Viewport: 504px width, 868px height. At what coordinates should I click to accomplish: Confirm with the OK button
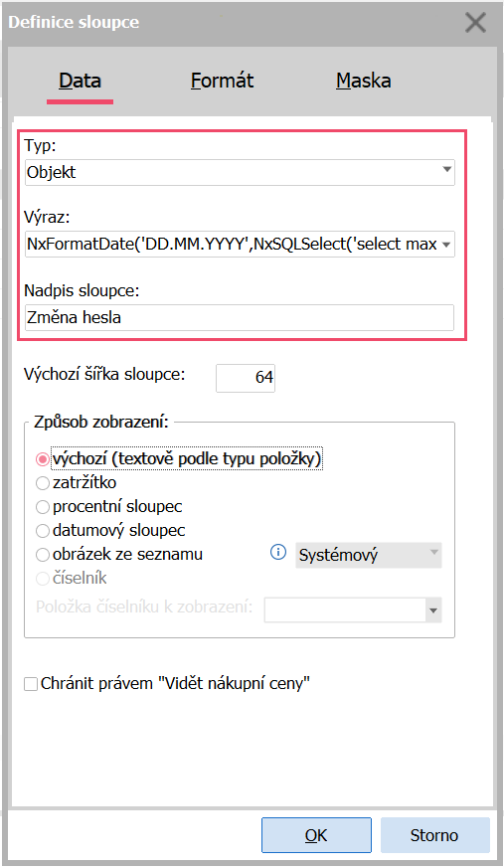click(316, 835)
